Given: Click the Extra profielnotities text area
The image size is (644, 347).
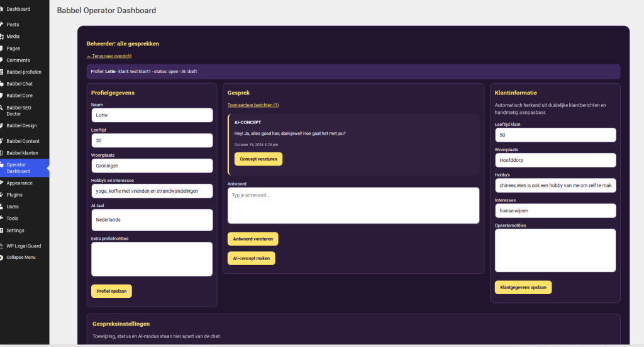Looking at the screenshot, I should click(x=152, y=259).
